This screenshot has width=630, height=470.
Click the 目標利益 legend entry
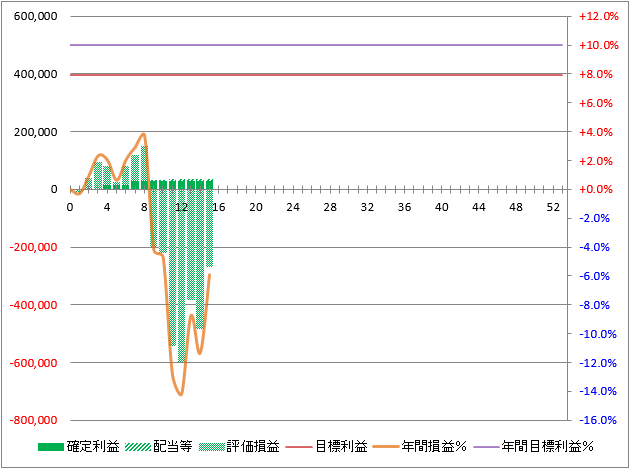click(x=327, y=446)
